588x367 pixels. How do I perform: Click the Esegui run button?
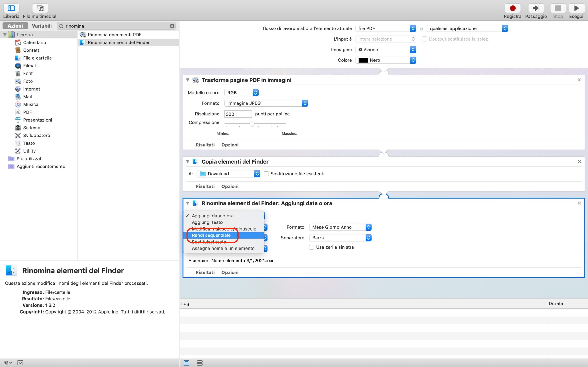click(576, 8)
